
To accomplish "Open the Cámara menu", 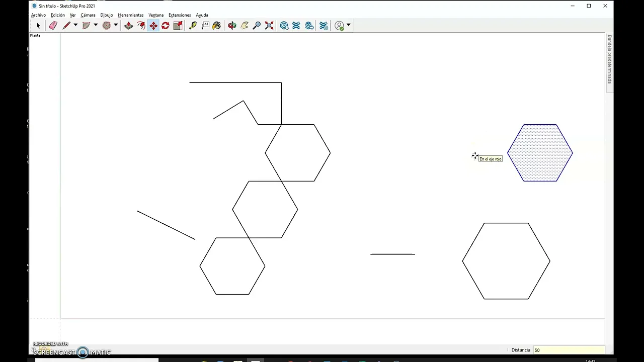I will click(x=88, y=15).
